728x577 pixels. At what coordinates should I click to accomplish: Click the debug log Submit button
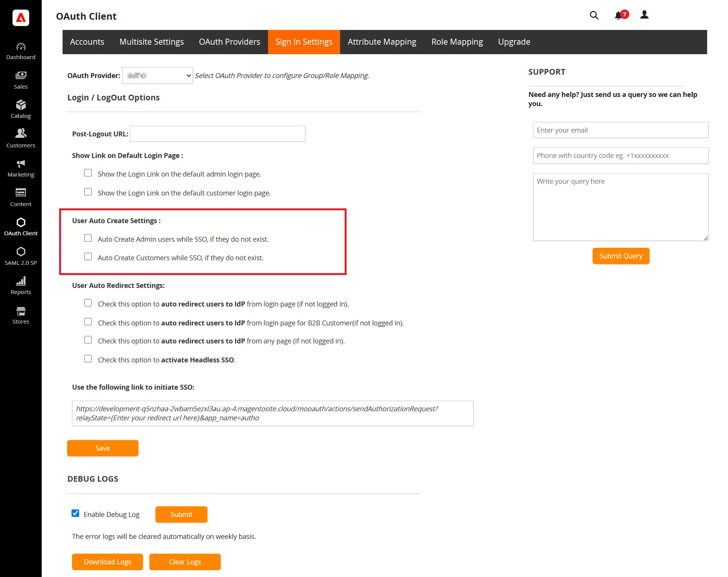tap(181, 514)
